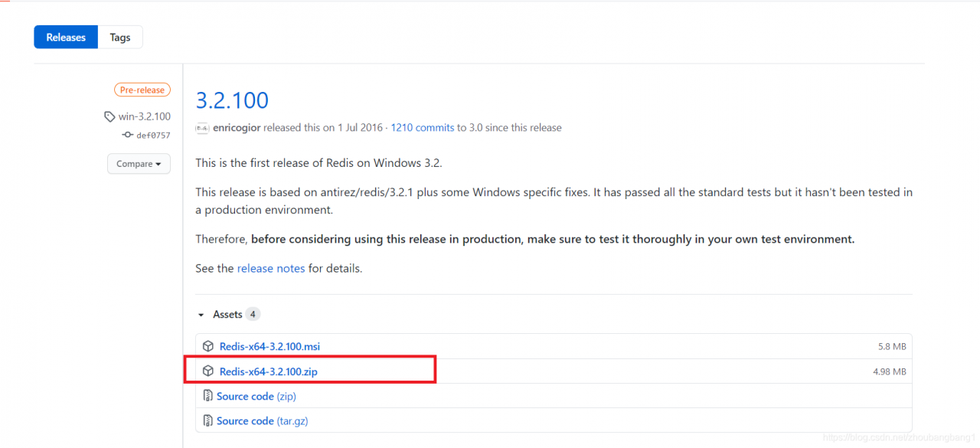
Task: Open commit def0757
Action: [x=153, y=135]
